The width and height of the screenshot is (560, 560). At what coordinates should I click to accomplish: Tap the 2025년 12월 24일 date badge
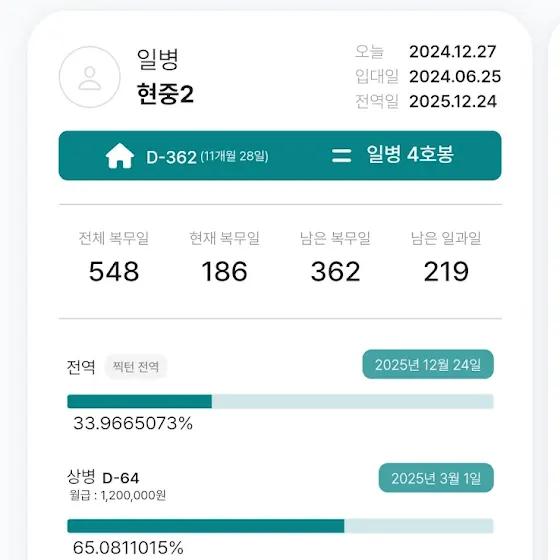(x=428, y=364)
